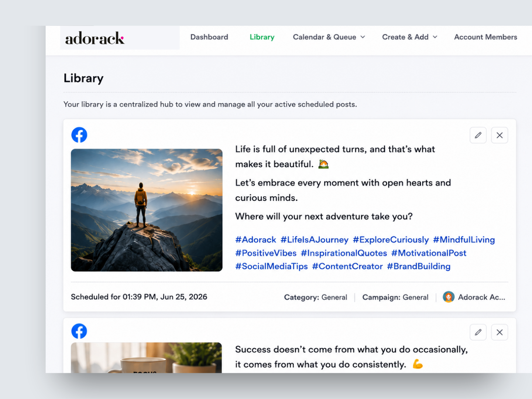Image resolution: width=532 pixels, height=399 pixels.
Task: Click the adorack logo
Action: pyautogui.click(x=95, y=38)
